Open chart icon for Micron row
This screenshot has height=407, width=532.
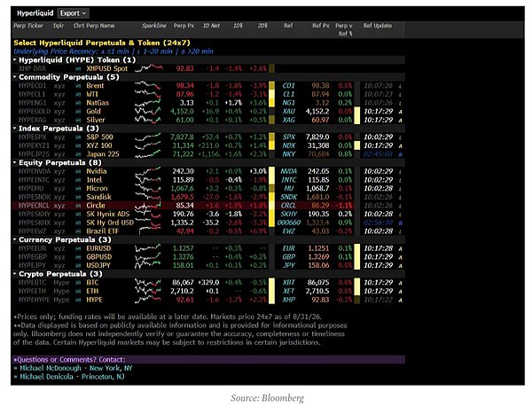pos(78,189)
